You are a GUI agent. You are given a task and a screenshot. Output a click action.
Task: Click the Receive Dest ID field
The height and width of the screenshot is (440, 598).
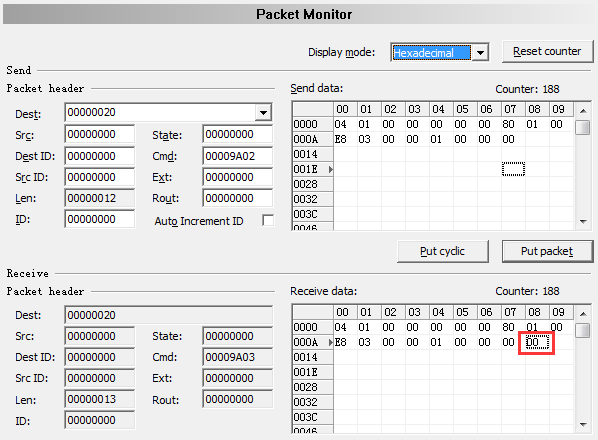[100, 357]
